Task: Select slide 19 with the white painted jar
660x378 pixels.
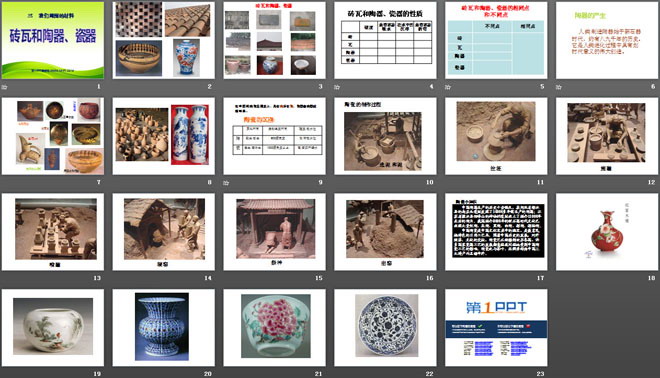Action: 53,327
